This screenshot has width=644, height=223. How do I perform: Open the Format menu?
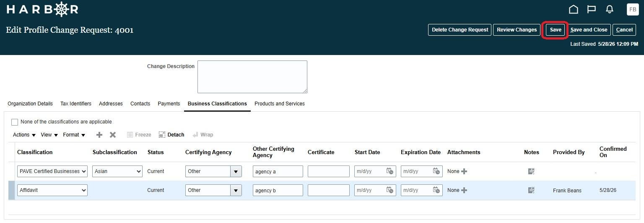click(74, 135)
